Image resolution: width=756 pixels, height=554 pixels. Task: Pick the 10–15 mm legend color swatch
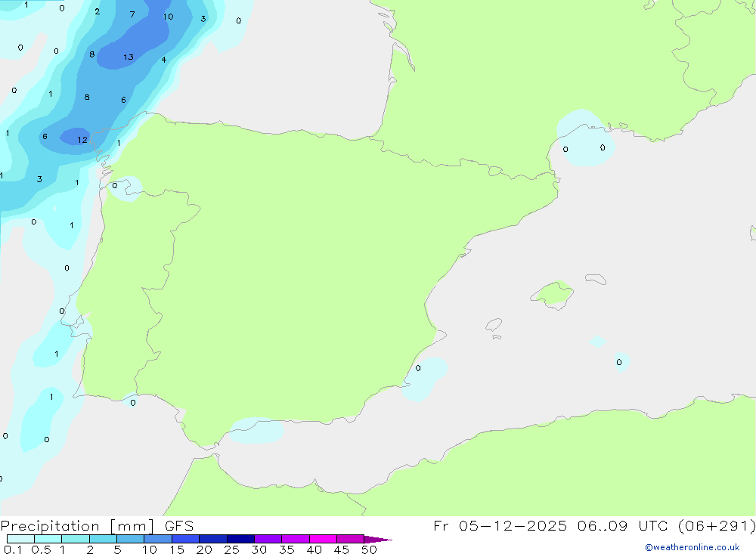(158, 539)
